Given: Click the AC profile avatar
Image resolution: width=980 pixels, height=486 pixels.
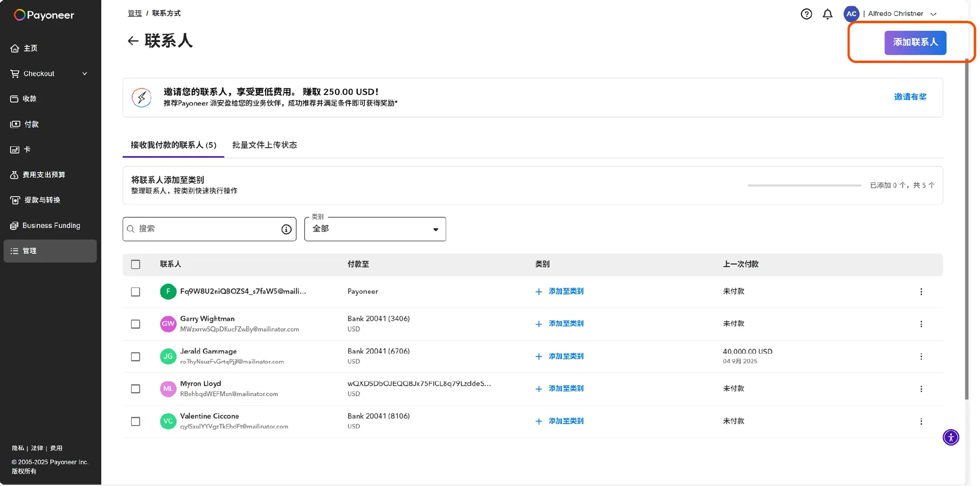Looking at the screenshot, I should point(851,14).
